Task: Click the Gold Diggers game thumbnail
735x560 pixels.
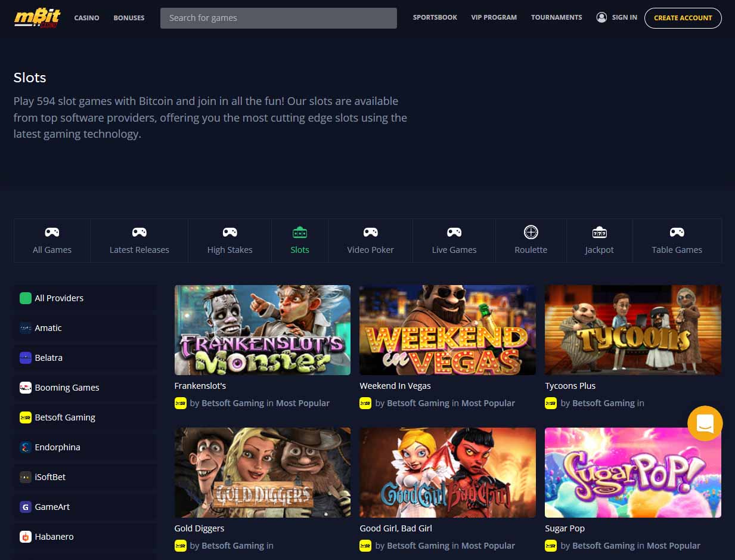Action: [262, 472]
